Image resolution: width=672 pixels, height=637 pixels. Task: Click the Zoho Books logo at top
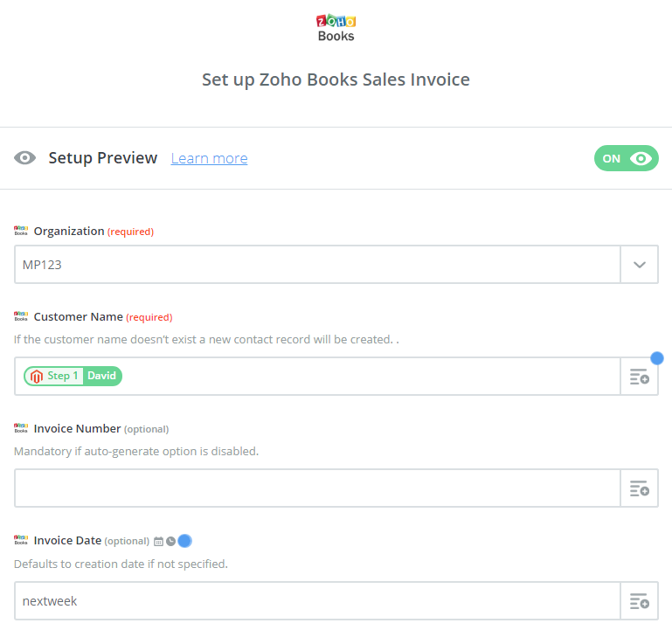336,28
